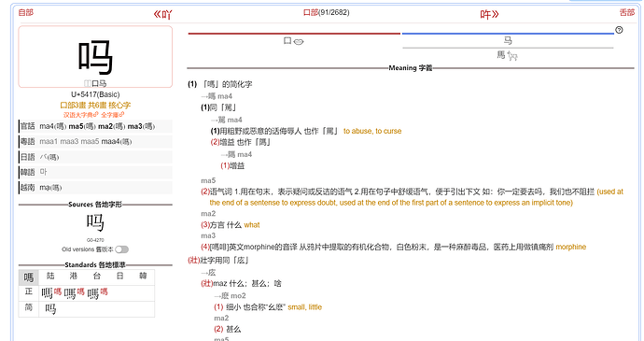Viewport: 644px width, 341px height.
Task: Click the 'small, little' English gloss
Action: [305, 307]
